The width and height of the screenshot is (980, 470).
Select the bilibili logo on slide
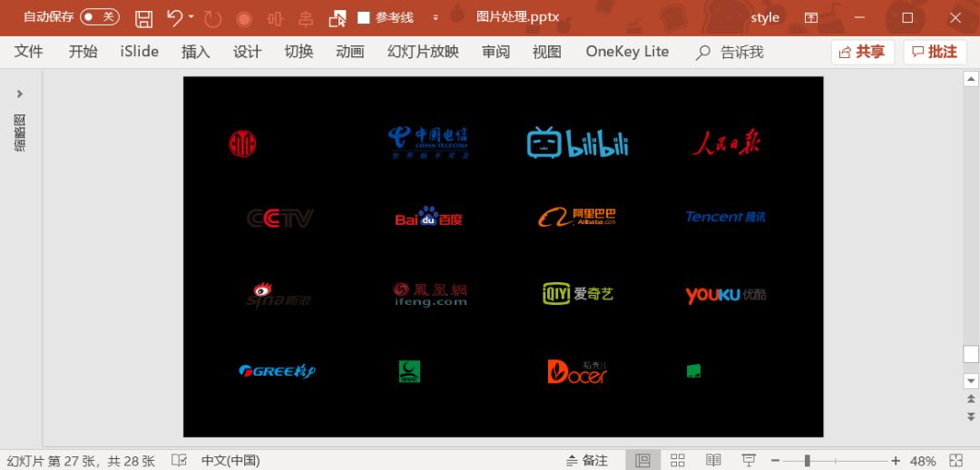577,142
